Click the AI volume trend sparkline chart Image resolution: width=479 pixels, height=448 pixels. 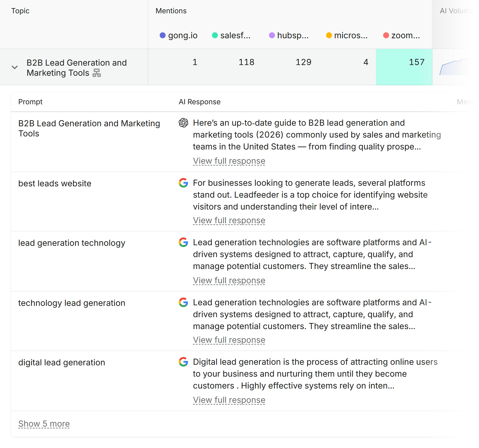pyautogui.click(x=455, y=67)
